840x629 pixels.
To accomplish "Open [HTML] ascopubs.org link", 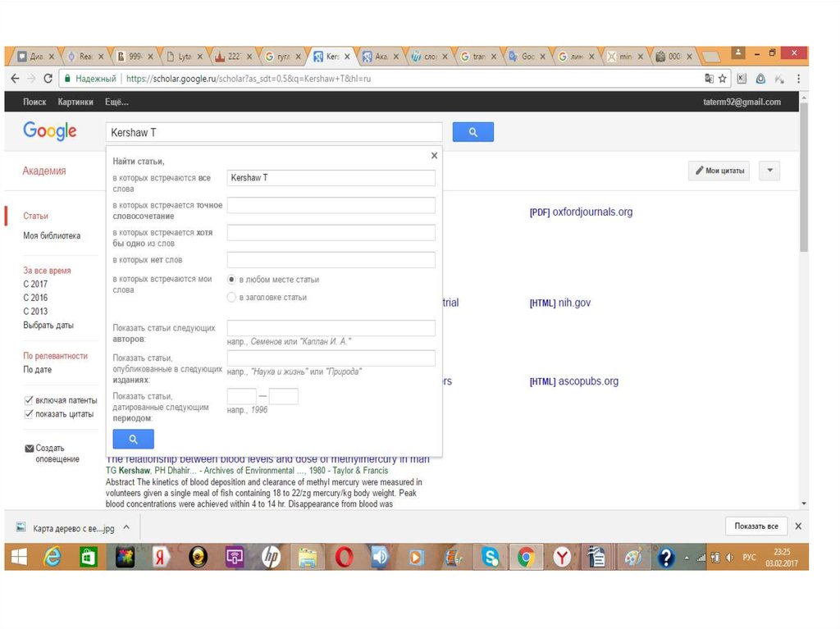I will (574, 381).
